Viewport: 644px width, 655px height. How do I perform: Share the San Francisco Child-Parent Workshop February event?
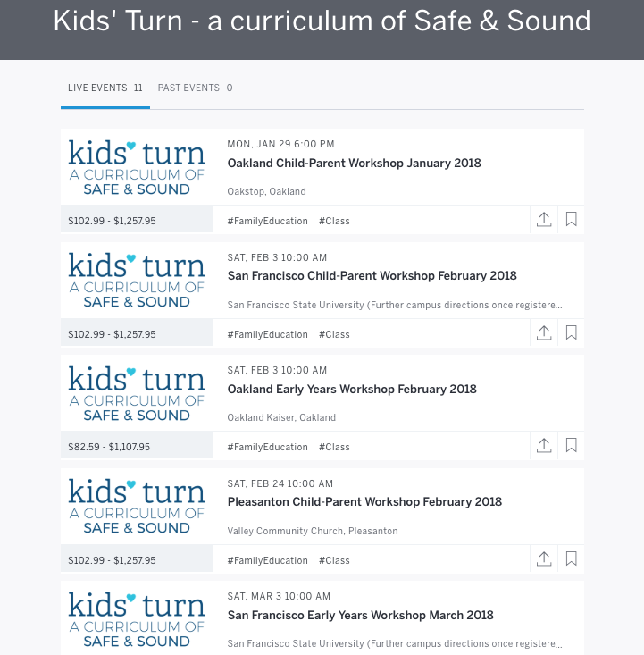(x=544, y=333)
